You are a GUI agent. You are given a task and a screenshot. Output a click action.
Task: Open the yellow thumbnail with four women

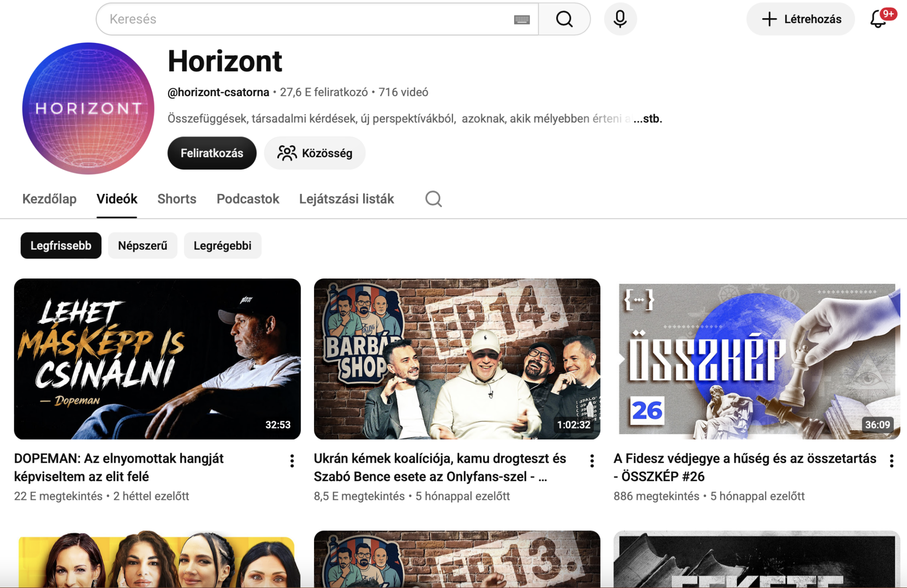click(157, 559)
